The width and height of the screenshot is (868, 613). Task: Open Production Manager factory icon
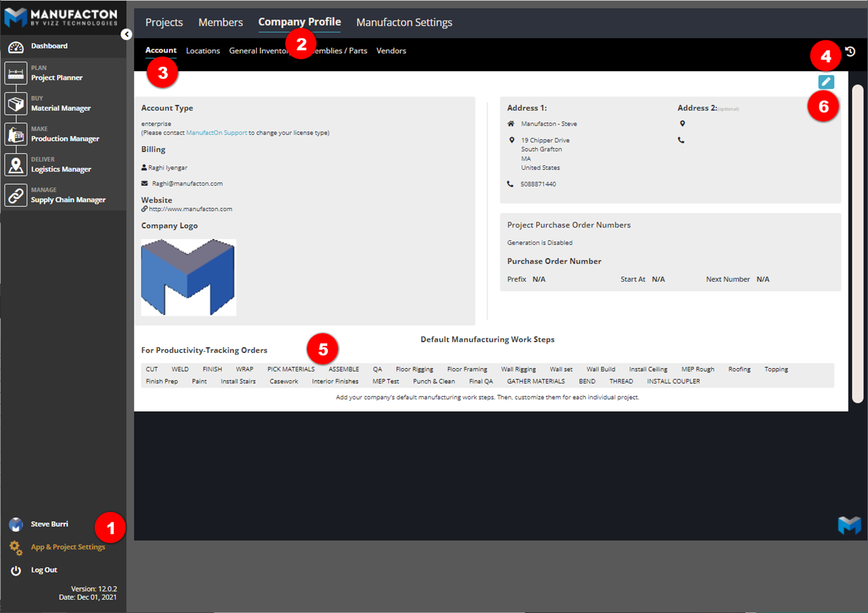click(16, 135)
